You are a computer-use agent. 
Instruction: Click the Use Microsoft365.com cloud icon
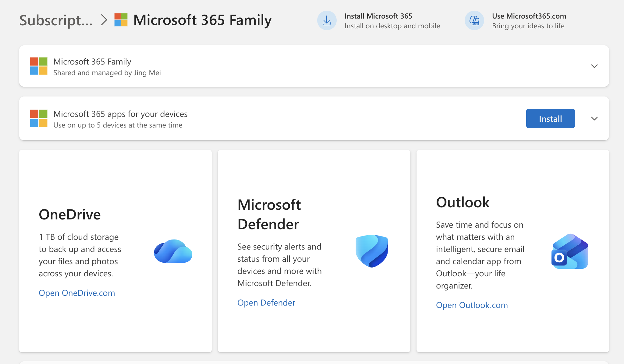point(474,21)
